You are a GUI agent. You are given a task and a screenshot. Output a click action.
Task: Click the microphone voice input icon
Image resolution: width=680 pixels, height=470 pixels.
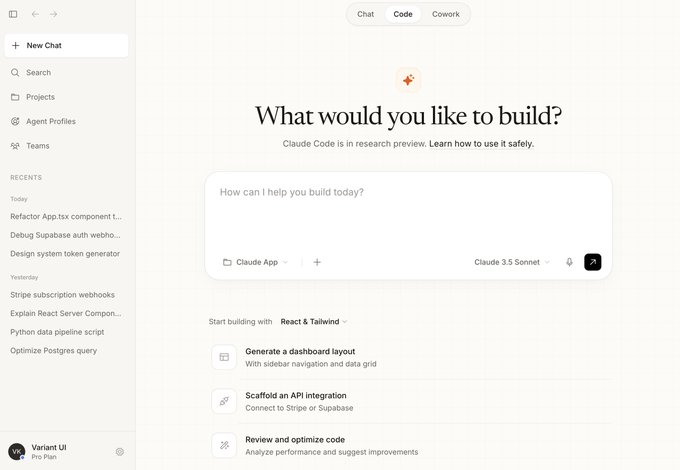pyautogui.click(x=569, y=262)
